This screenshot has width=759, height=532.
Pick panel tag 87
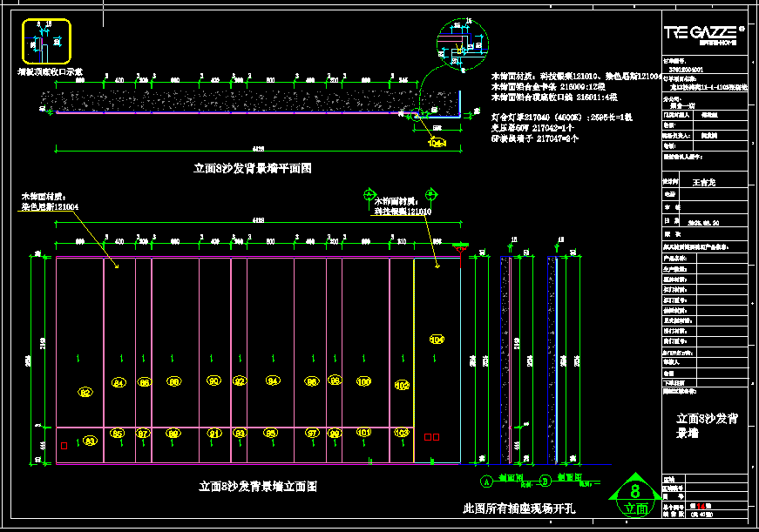pos(143,434)
